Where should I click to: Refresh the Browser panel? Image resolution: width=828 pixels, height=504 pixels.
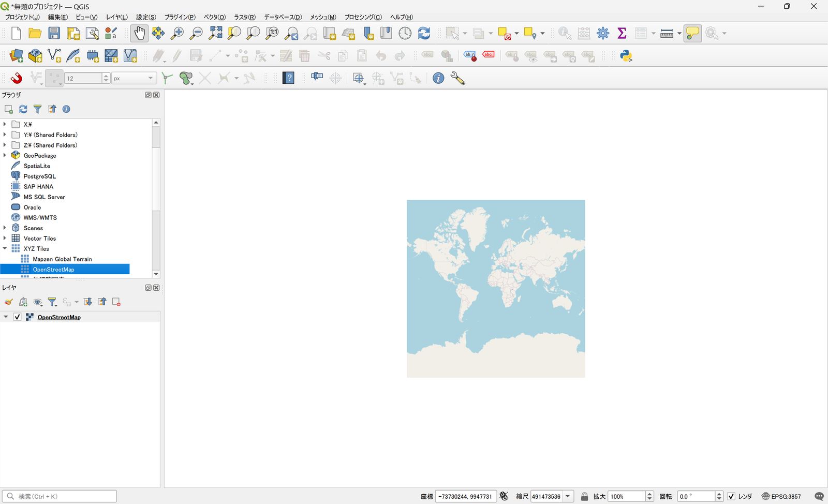click(23, 109)
